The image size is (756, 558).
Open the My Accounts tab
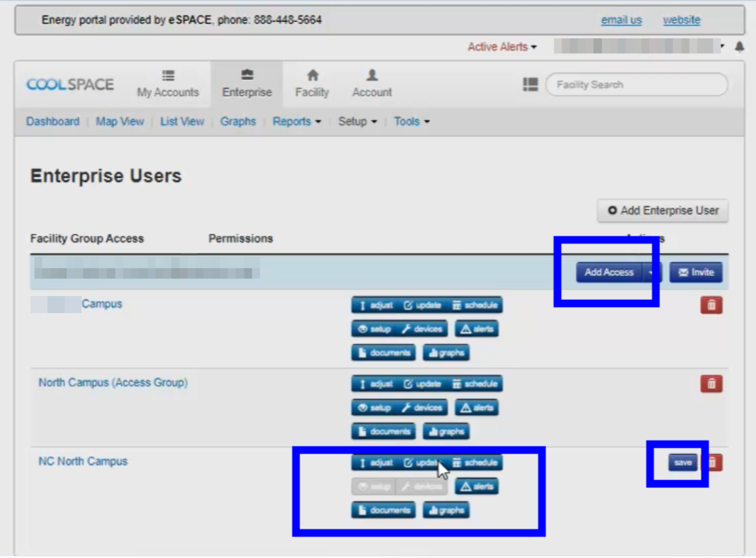168,84
